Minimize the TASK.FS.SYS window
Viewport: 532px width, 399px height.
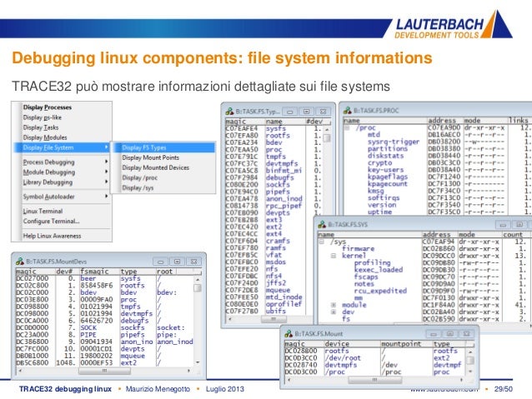pos(503,224)
